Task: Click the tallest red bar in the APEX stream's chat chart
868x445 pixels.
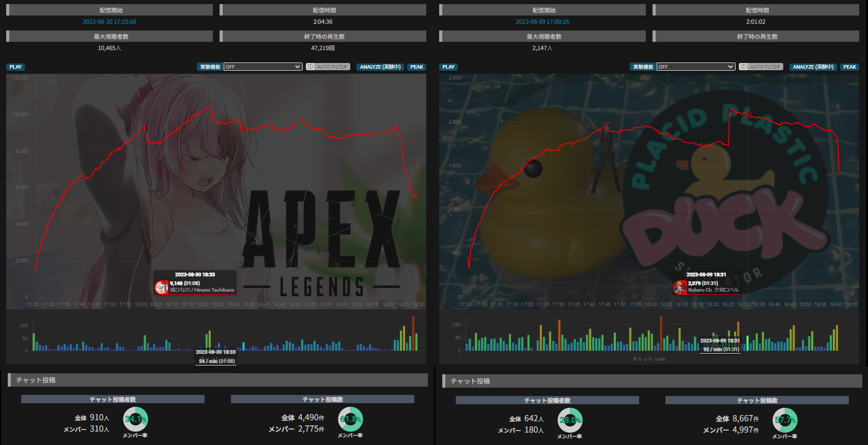Action: click(x=413, y=333)
